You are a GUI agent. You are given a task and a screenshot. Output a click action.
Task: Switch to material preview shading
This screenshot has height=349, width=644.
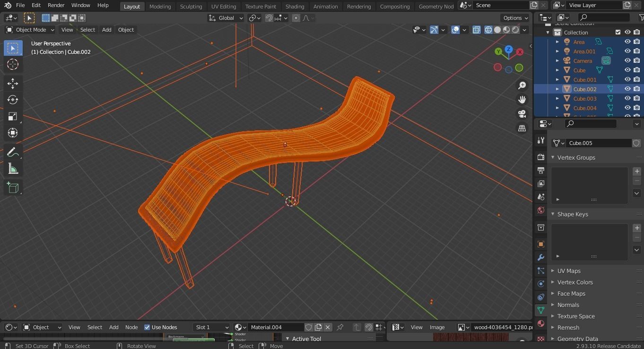pyautogui.click(x=506, y=30)
